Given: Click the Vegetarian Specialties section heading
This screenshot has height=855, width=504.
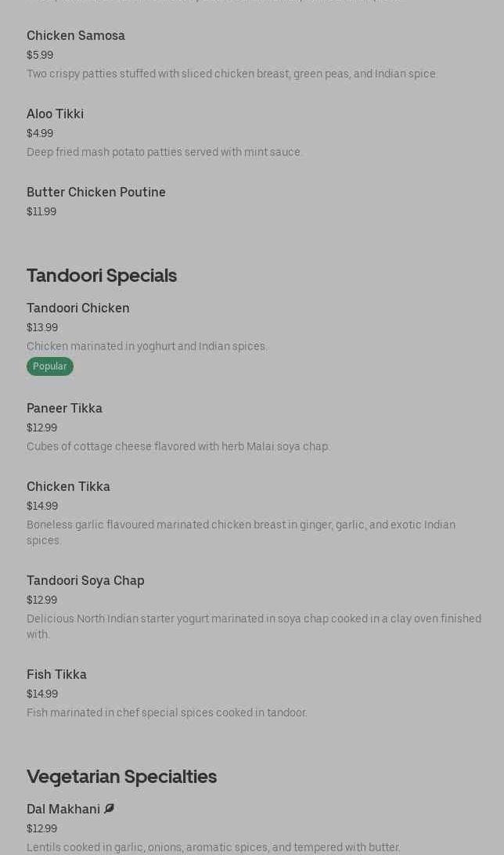Looking at the screenshot, I should pos(121,776).
